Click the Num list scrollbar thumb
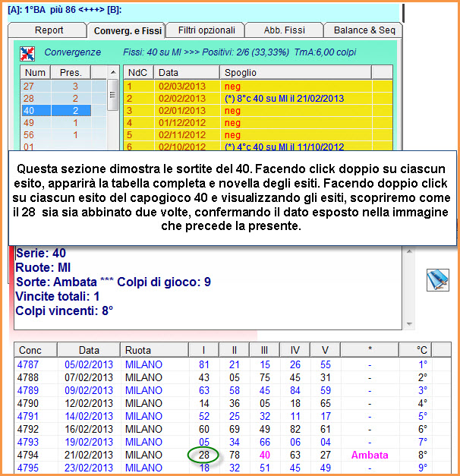 (112, 95)
